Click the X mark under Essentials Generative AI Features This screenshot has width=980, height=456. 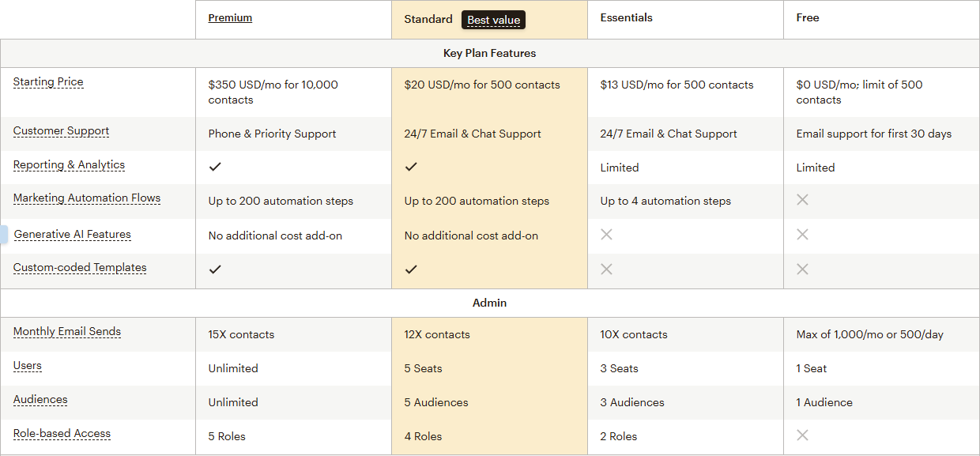(606, 235)
